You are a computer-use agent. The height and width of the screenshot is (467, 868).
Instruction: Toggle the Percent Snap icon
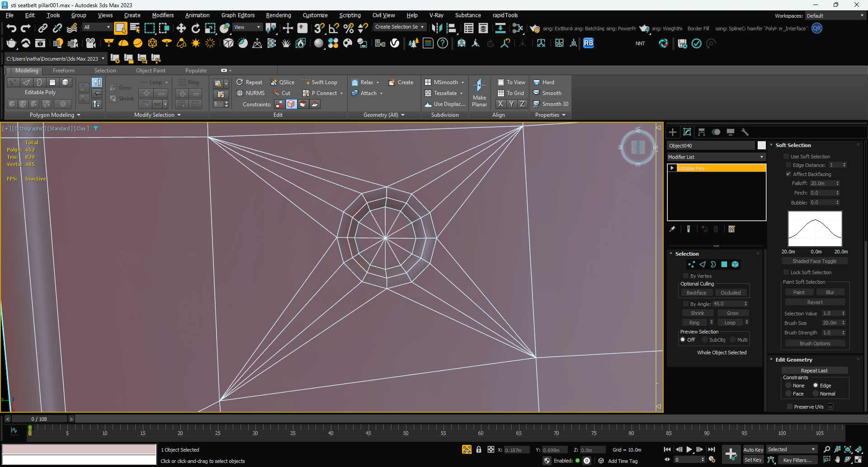click(x=349, y=29)
